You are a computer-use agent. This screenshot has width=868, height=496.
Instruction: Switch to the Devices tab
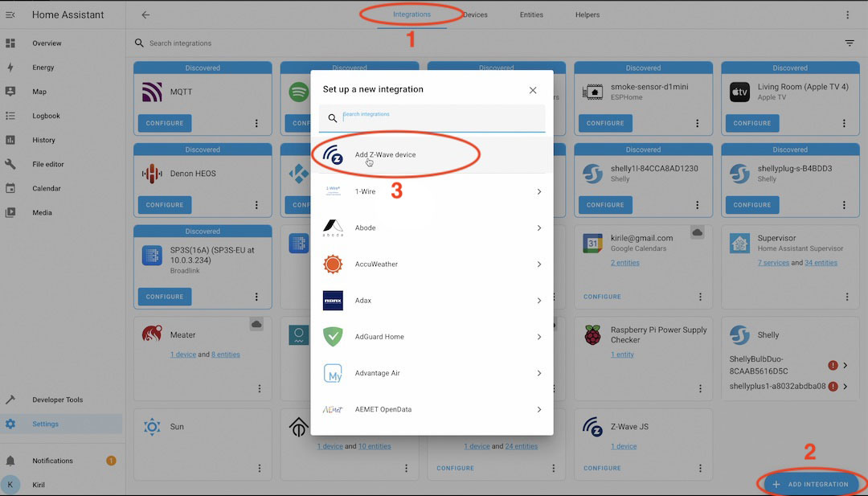[x=475, y=15]
